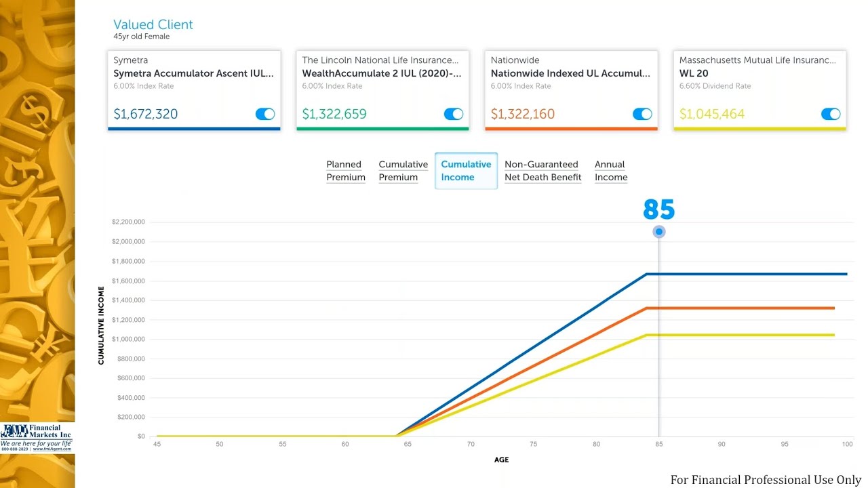Click the 45yr old Female subtitle
The image size is (868, 488).
tap(142, 37)
